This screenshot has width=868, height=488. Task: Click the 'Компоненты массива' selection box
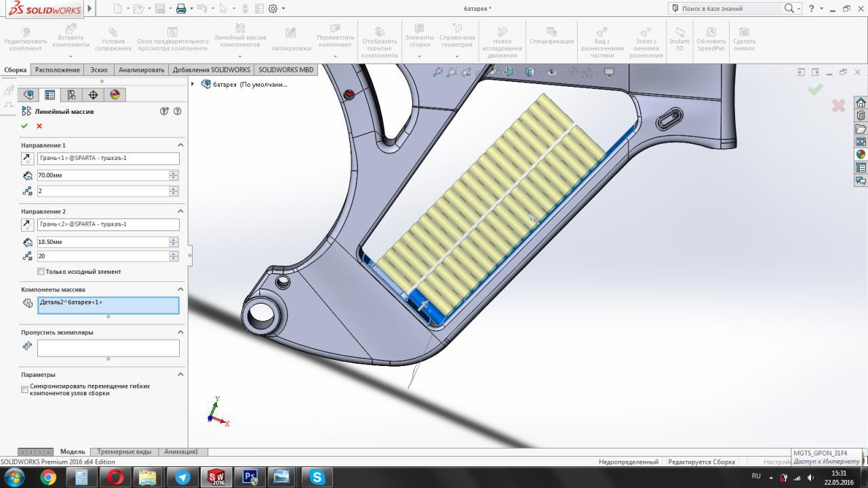(x=108, y=306)
